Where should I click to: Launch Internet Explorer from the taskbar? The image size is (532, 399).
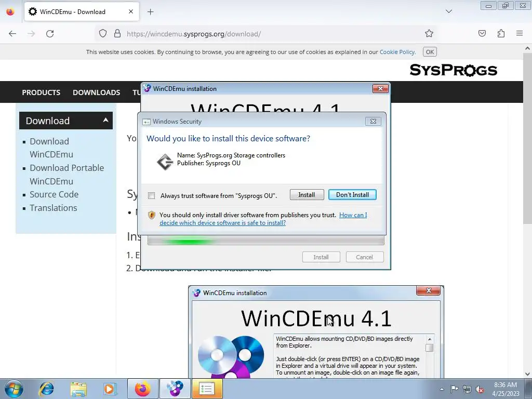46,389
